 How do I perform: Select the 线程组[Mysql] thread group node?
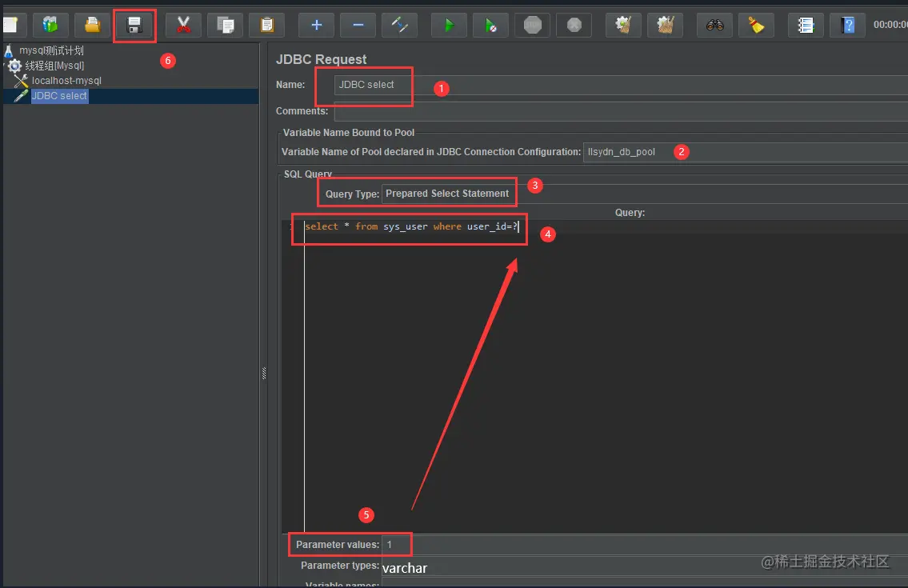coord(54,66)
